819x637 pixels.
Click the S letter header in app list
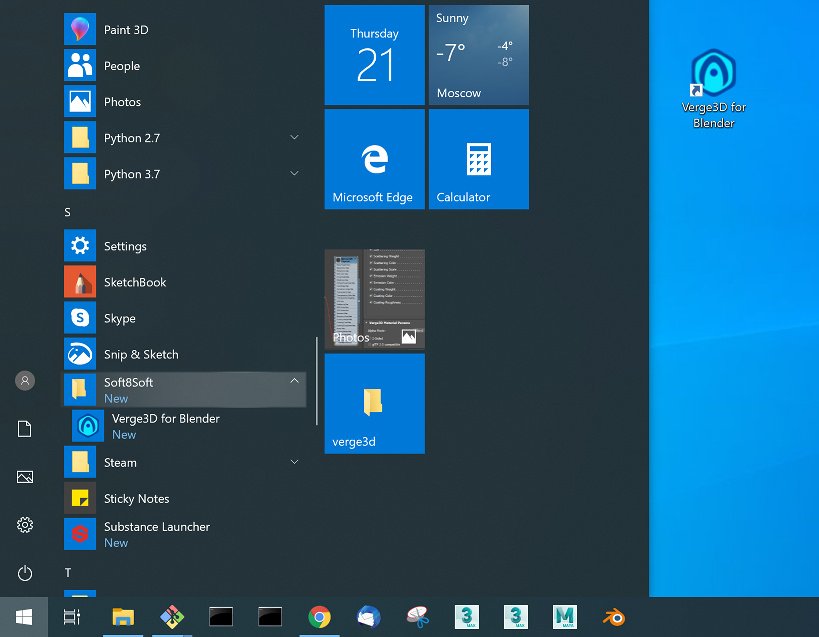click(67, 212)
